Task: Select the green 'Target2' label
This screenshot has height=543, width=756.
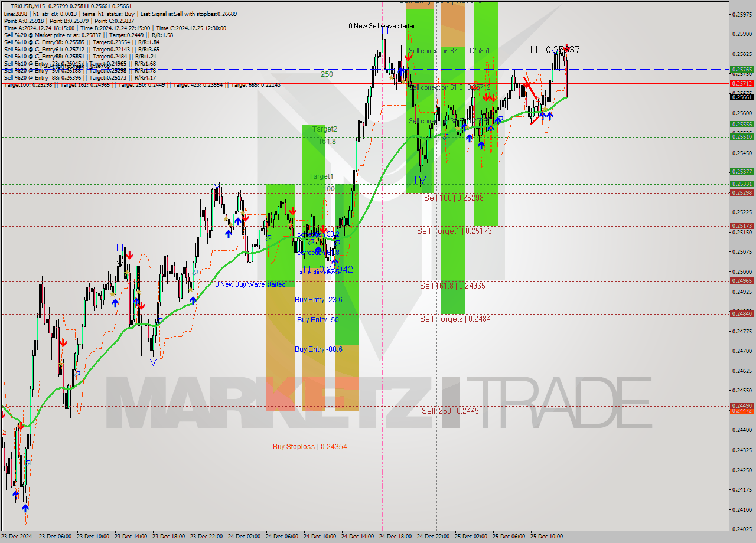Action: point(325,129)
